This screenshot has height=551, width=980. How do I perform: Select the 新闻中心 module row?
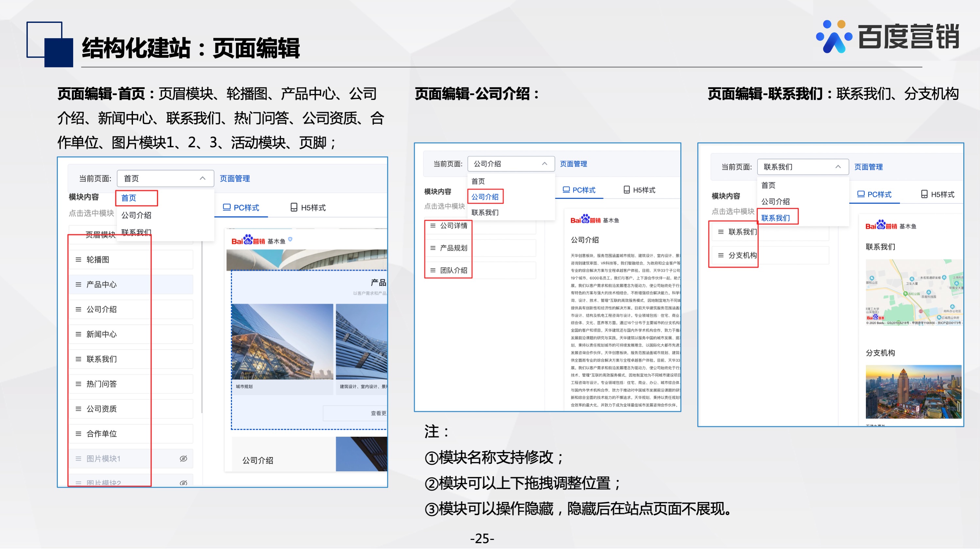pos(131,334)
